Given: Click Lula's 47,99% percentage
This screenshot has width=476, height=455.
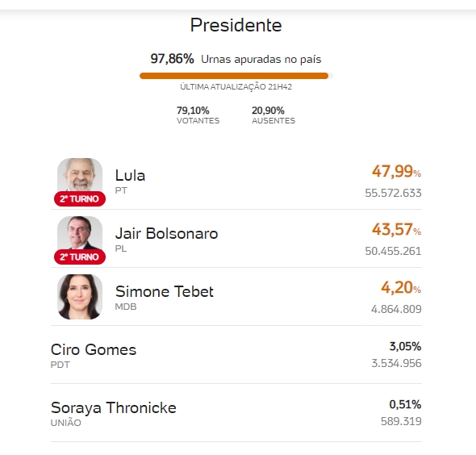Looking at the screenshot, I should (396, 171).
